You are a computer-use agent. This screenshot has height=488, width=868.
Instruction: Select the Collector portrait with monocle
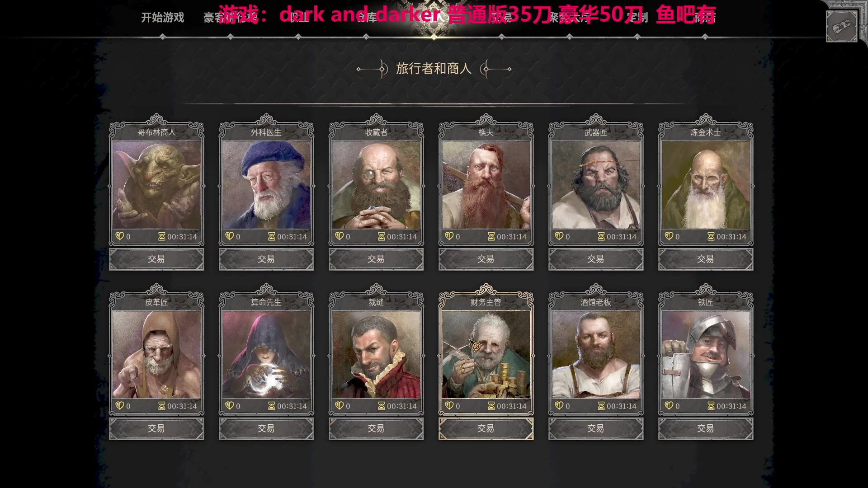coord(376,185)
